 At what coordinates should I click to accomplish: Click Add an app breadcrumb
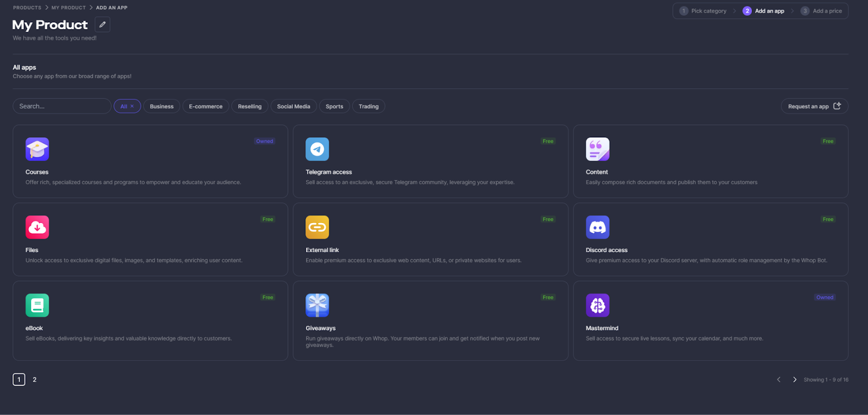click(112, 8)
